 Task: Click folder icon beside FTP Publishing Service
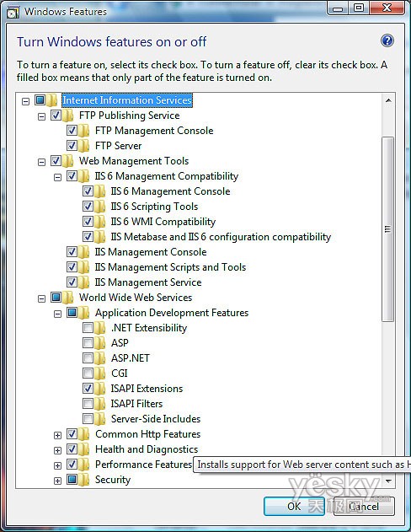(x=68, y=116)
